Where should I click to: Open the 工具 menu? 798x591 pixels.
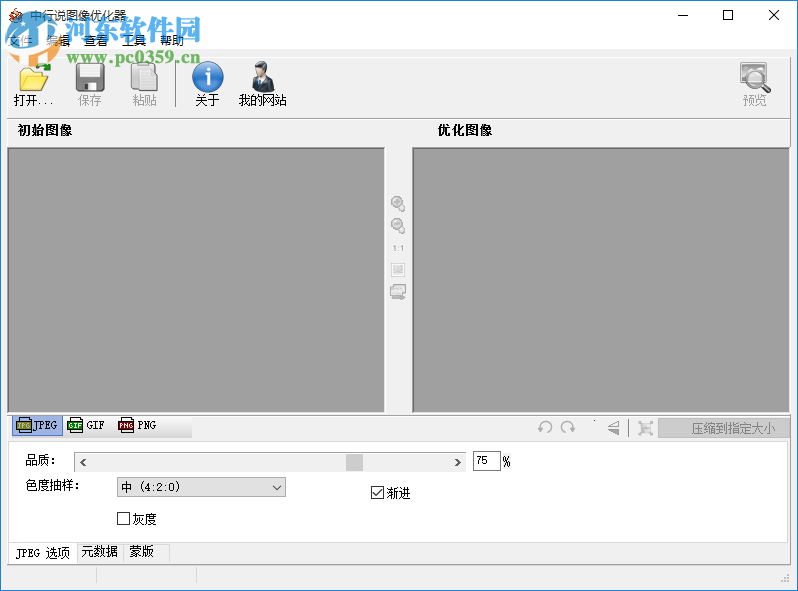click(x=134, y=40)
